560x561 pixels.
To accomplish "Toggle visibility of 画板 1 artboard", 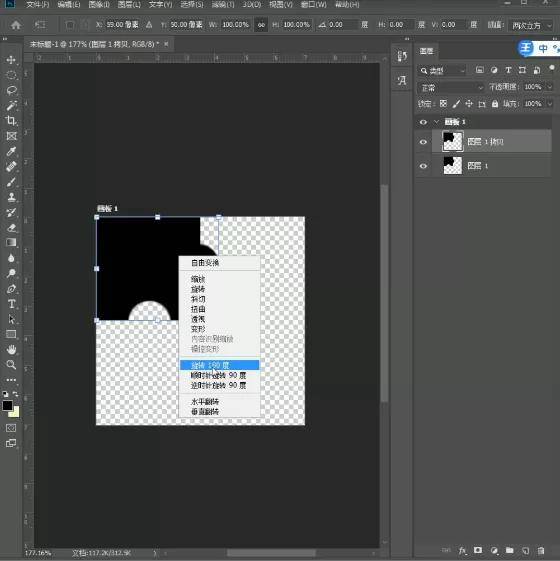I will tap(423, 122).
